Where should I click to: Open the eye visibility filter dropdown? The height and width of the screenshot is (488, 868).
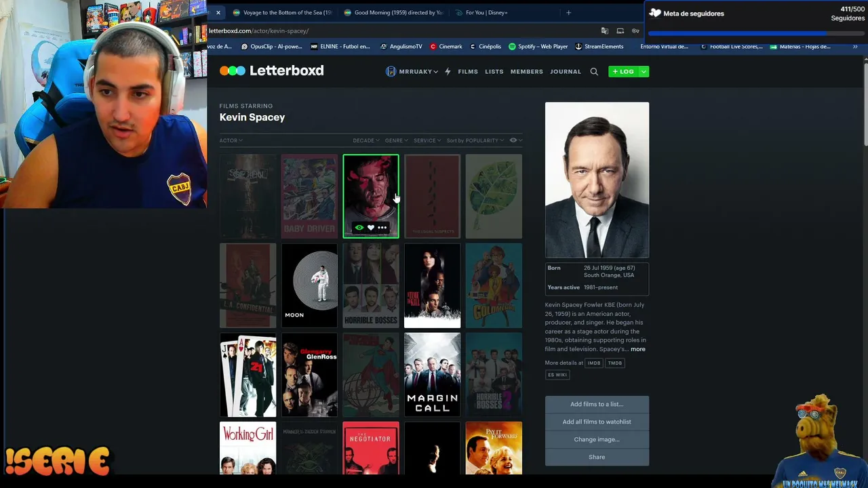pyautogui.click(x=515, y=140)
